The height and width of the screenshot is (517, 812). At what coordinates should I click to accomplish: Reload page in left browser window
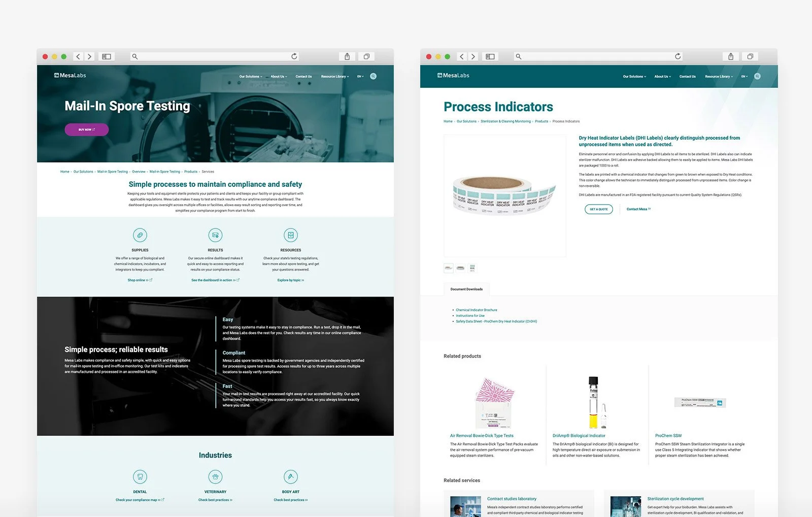pos(294,56)
